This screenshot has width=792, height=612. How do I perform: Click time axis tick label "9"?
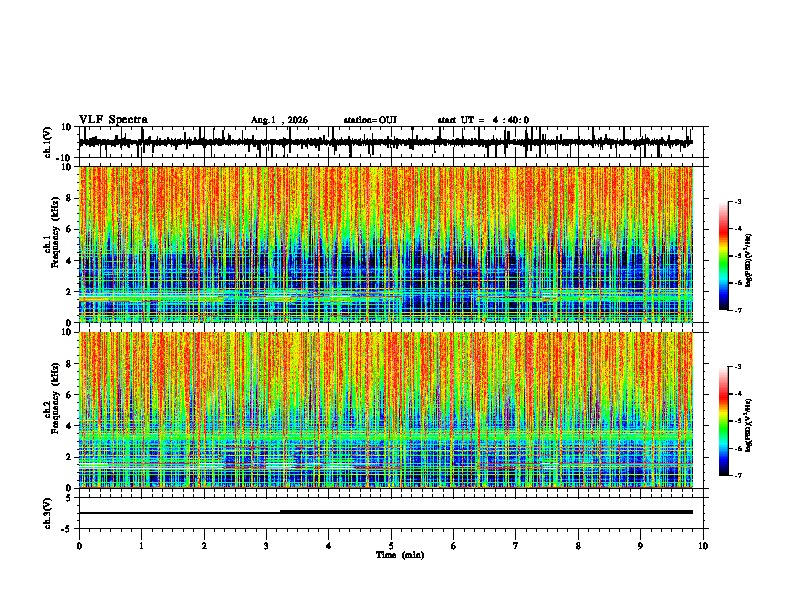pyautogui.click(x=640, y=546)
